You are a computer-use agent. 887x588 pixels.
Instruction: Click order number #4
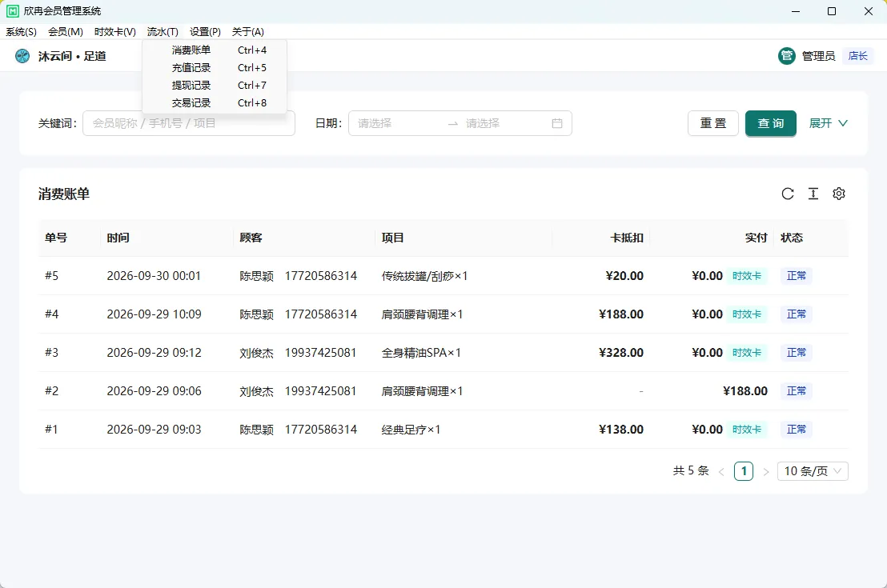pos(51,314)
